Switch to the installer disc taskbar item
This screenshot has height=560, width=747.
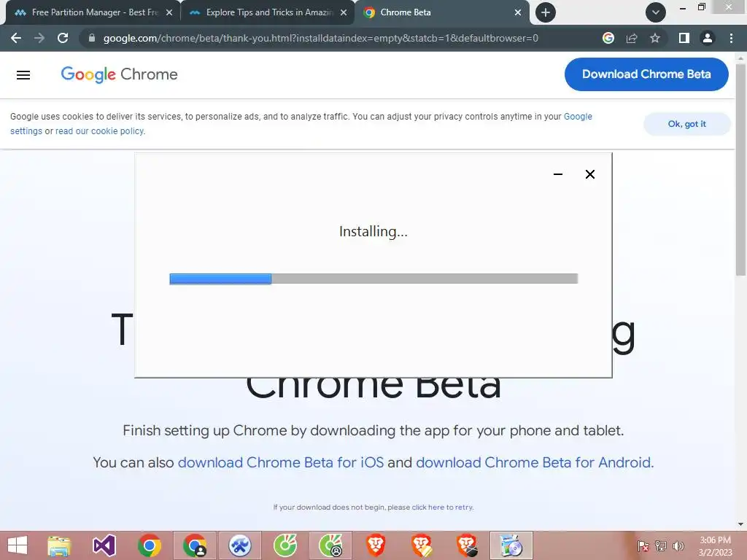click(511, 545)
